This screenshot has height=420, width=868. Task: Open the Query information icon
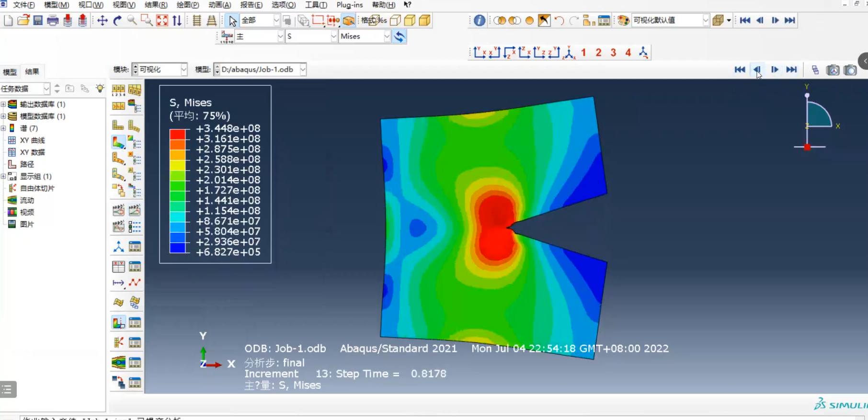[x=479, y=21]
